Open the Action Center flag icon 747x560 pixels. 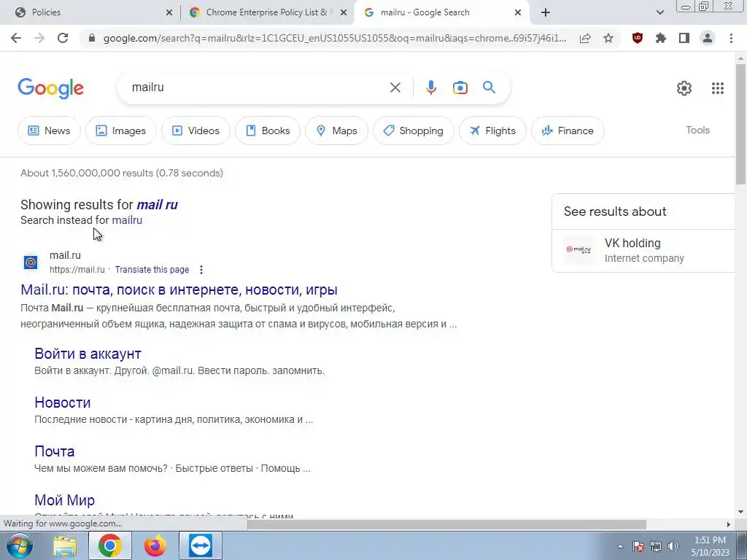pos(638,546)
